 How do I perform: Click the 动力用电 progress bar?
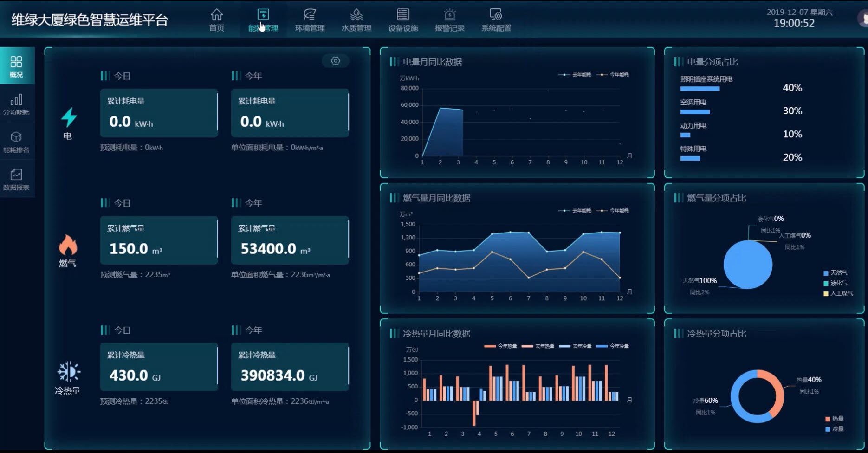tap(685, 135)
